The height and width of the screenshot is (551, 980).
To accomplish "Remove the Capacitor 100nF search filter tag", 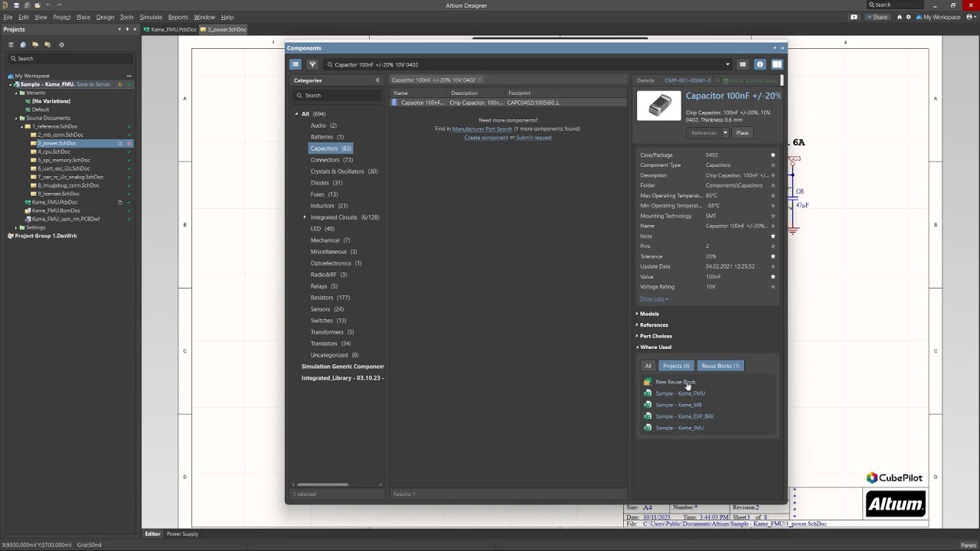I will pyautogui.click(x=480, y=80).
